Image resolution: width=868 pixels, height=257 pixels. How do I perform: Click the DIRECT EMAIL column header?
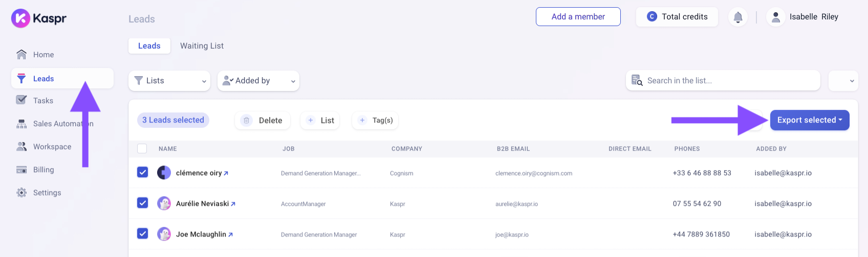630,149
